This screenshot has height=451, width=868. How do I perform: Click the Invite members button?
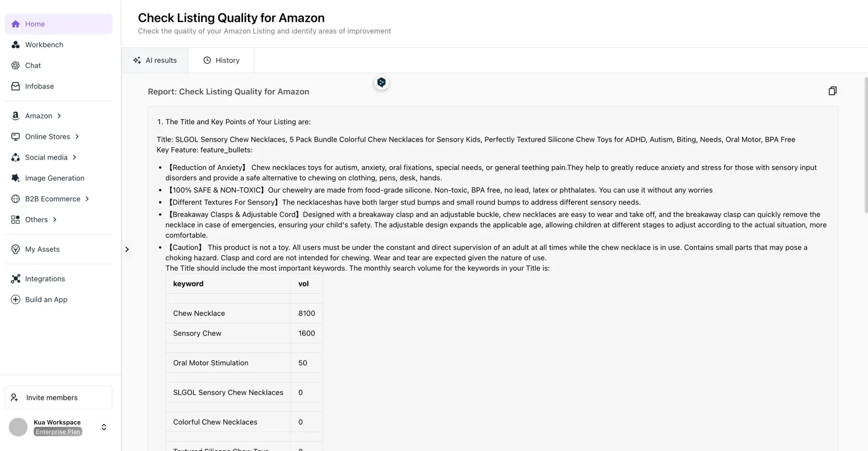[58, 397]
